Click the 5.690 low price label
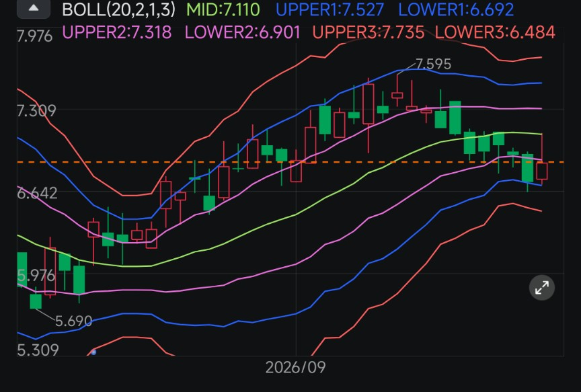The image size is (581, 392). tap(74, 321)
